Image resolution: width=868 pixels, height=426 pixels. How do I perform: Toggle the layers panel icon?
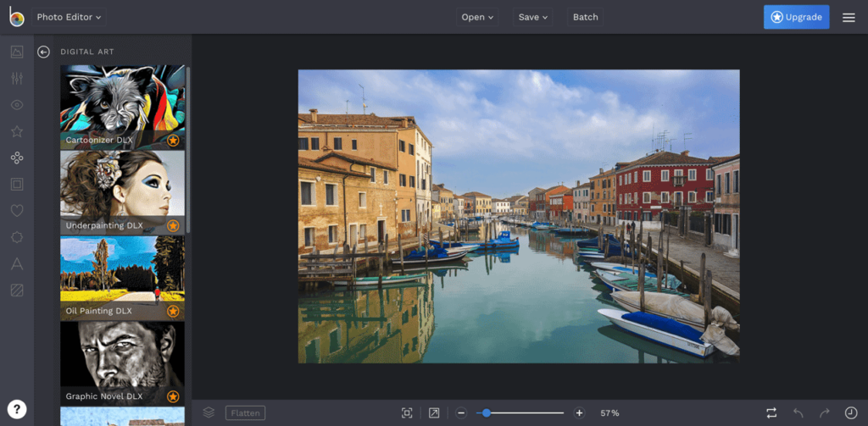click(209, 412)
